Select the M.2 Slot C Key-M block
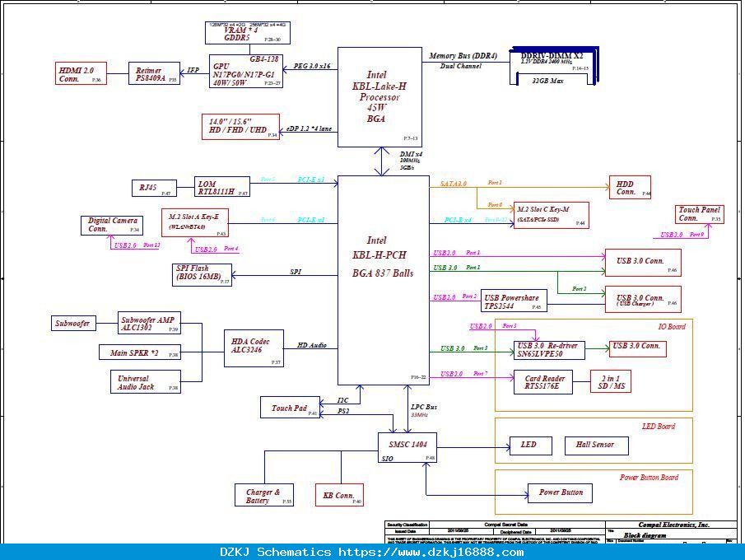 (552, 215)
